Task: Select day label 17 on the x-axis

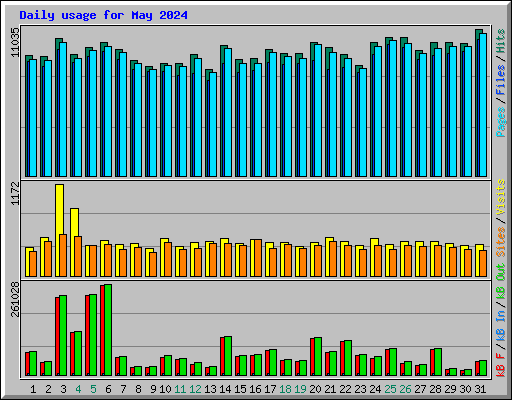Action: (270, 389)
